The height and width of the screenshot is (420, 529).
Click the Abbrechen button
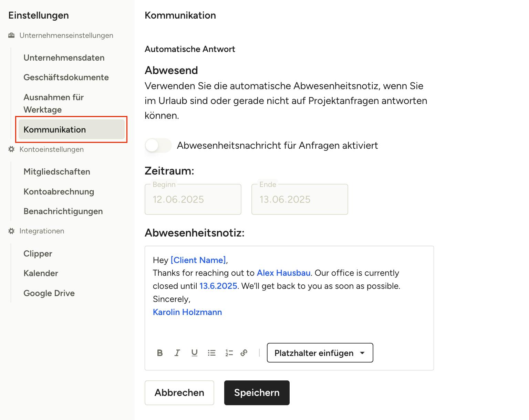179,393
